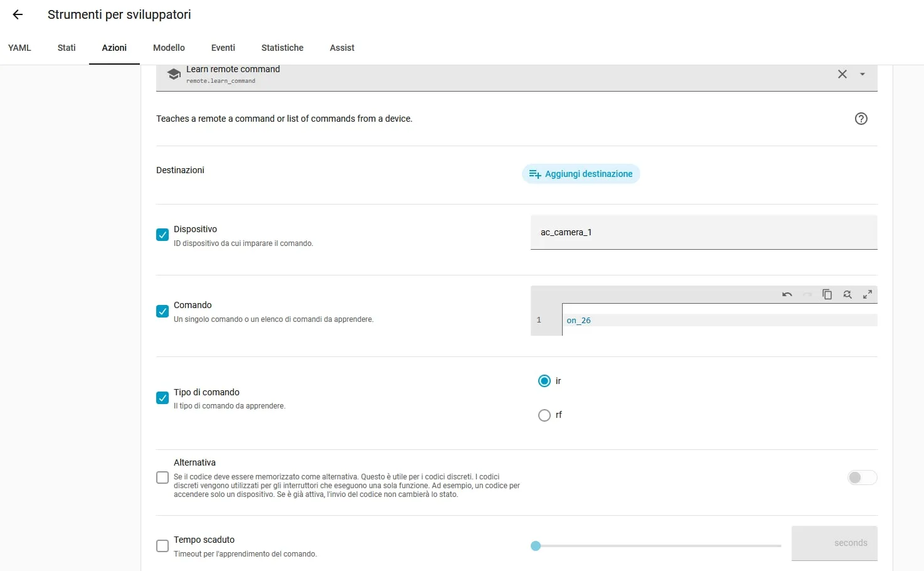Click the 'Teaches a remote a command' description
This screenshot has width=924, height=571.
point(284,119)
